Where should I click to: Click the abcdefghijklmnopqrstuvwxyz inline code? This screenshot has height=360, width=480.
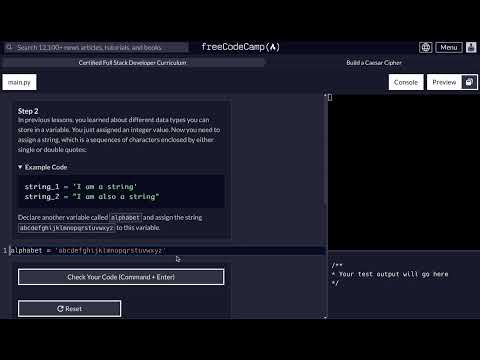66,228
